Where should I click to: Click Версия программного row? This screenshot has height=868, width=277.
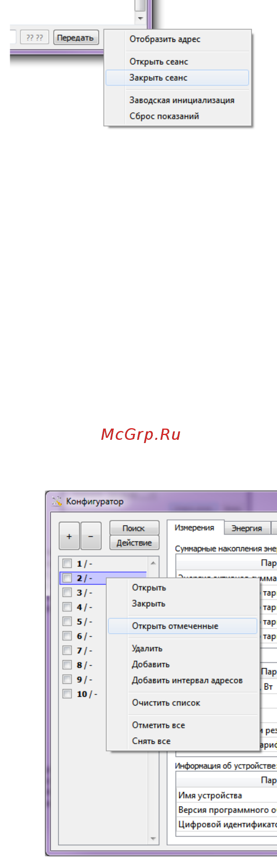(x=227, y=810)
